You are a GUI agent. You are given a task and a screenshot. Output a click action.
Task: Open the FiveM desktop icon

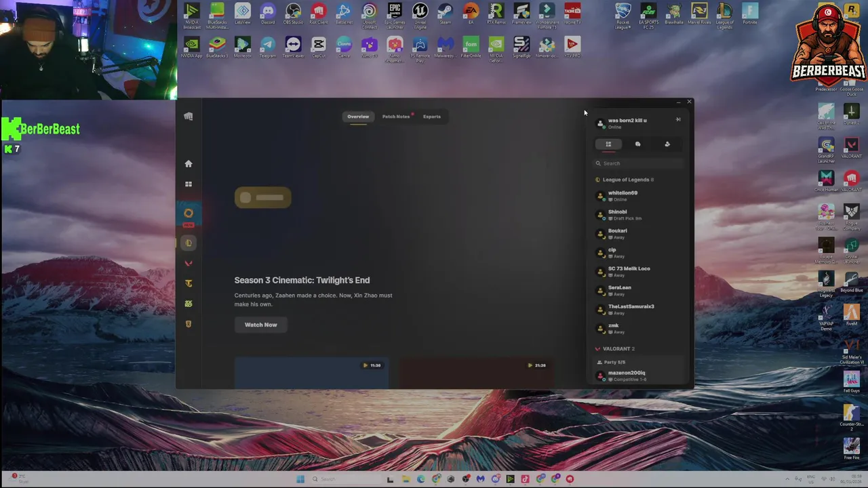(x=852, y=316)
